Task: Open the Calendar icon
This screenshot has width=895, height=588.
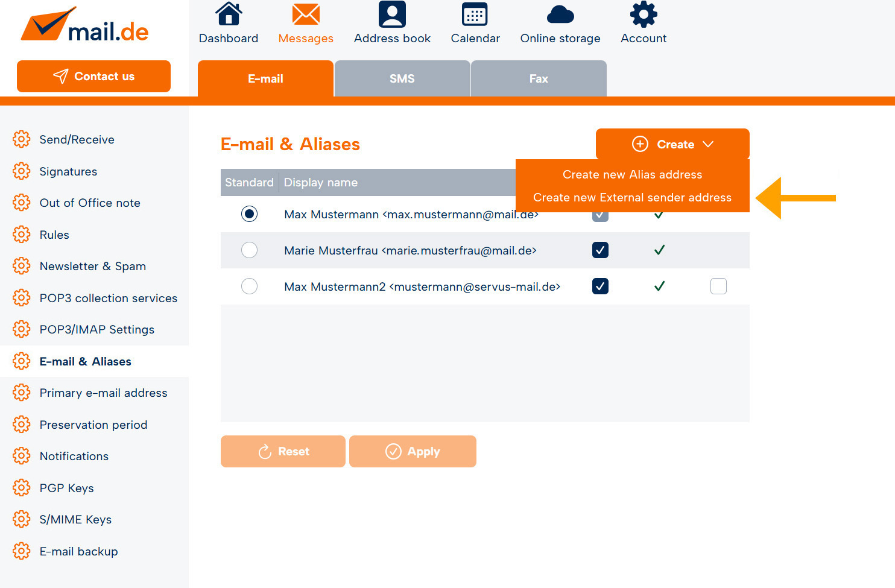Action: [x=475, y=14]
